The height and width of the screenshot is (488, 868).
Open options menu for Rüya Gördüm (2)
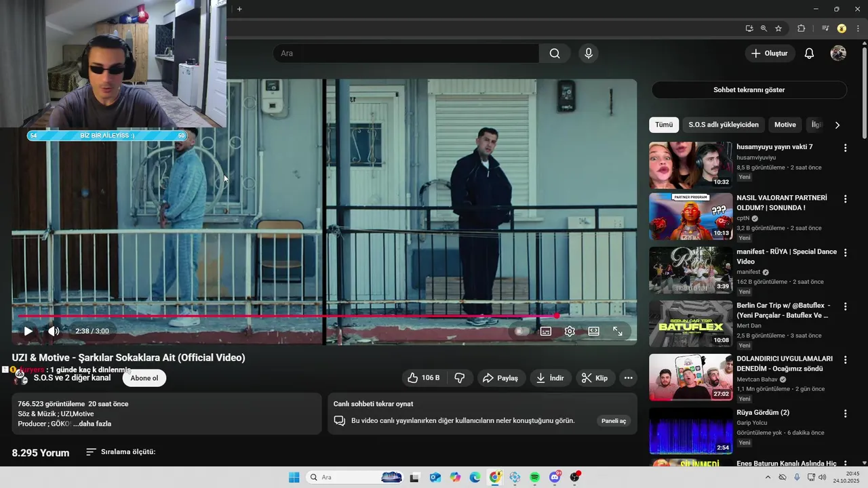845,413
